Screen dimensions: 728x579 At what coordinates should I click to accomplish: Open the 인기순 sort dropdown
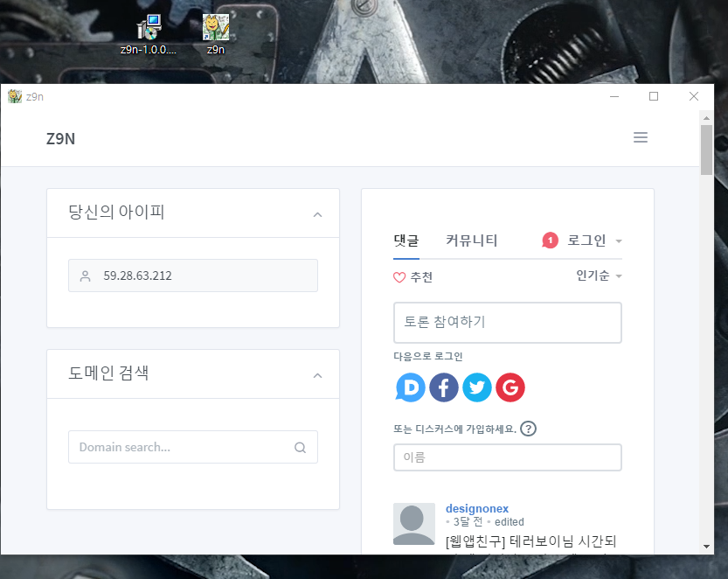tap(599, 276)
